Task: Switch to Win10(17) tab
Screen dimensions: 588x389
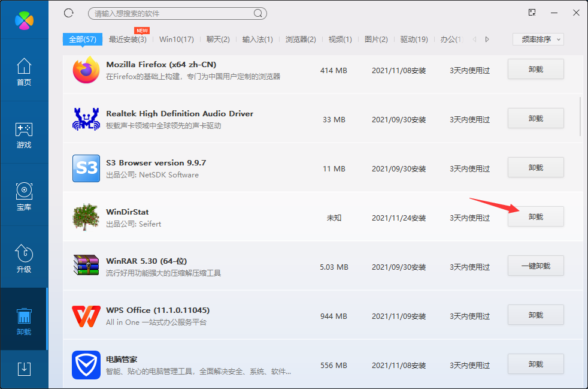Action: click(x=176, y=39)
